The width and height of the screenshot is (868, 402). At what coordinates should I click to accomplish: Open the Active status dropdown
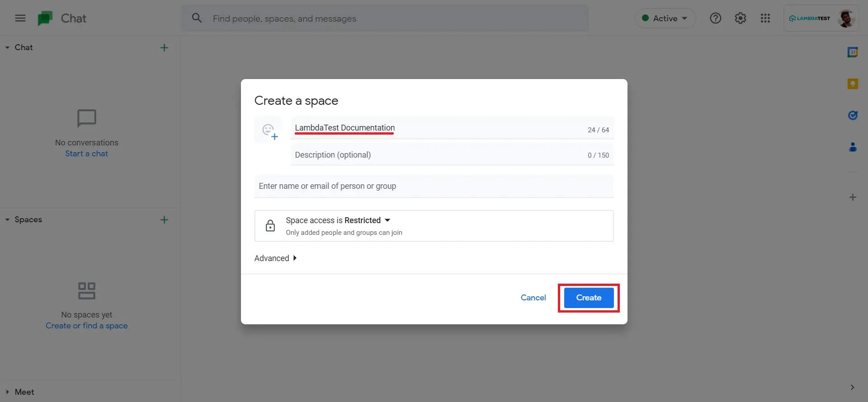[665, 19]
